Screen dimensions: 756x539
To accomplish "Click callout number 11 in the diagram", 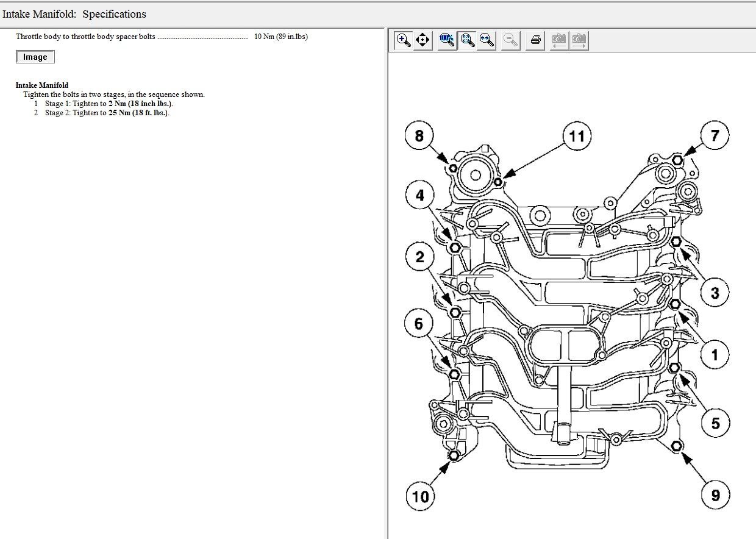I will pyautogui.click(x=576, y=136).
